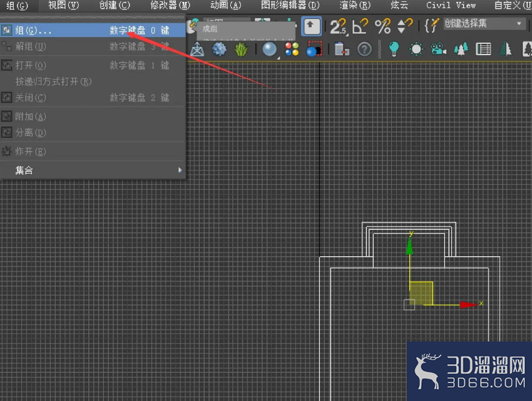This screenshot has width=532, height=401.
Task: Open the 修改器(M) menu
Action: coord(170,6)
